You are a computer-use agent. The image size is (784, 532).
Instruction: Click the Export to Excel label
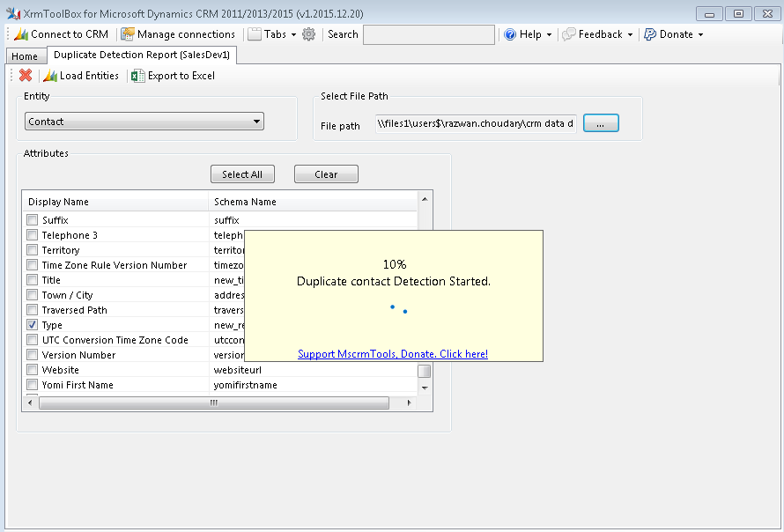(x=181, y=76)
